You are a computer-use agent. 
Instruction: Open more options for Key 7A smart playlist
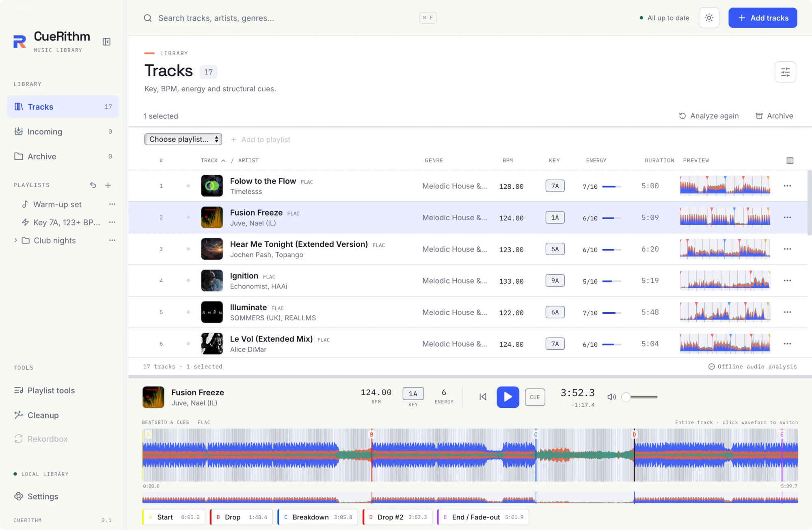pos(112,222)
